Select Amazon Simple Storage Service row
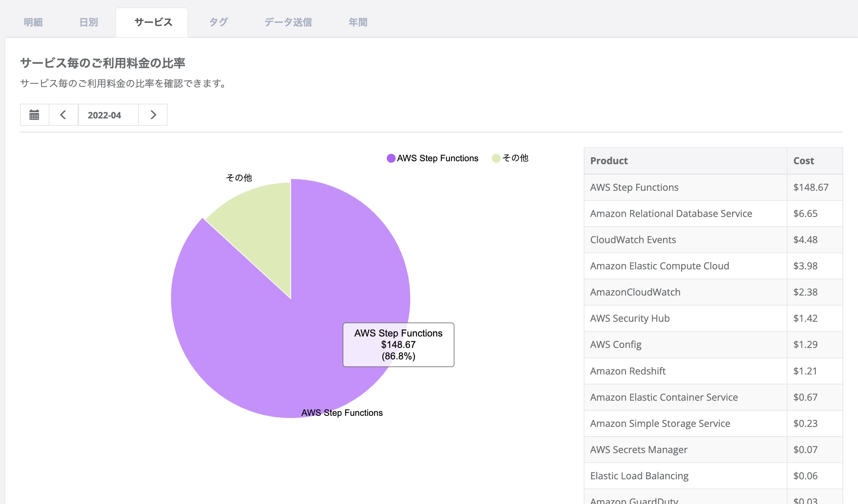858x504 pixels. coord(713,424)
